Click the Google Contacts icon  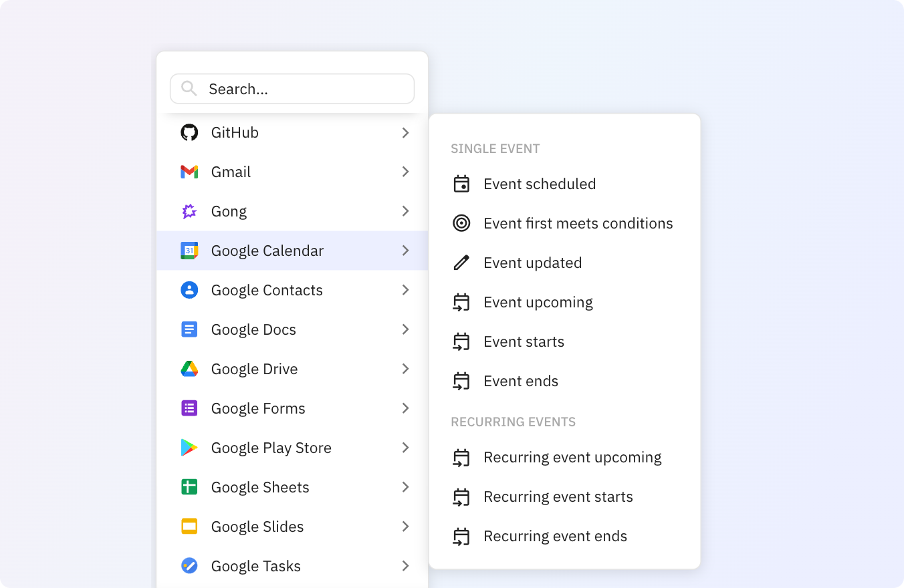coord(189,290)
